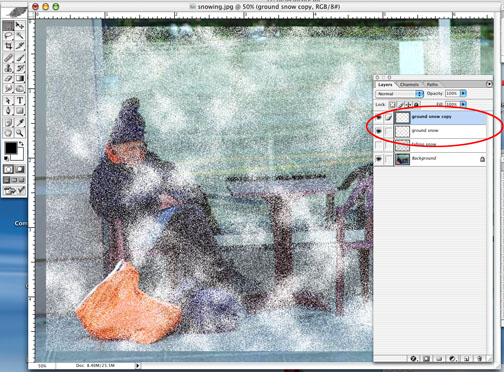
Task: Select the Slice tool
Action: [20, 46]
